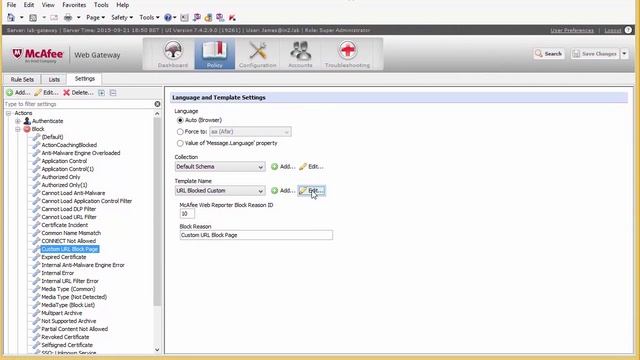Switch to the Lists tab

[54, 79]
